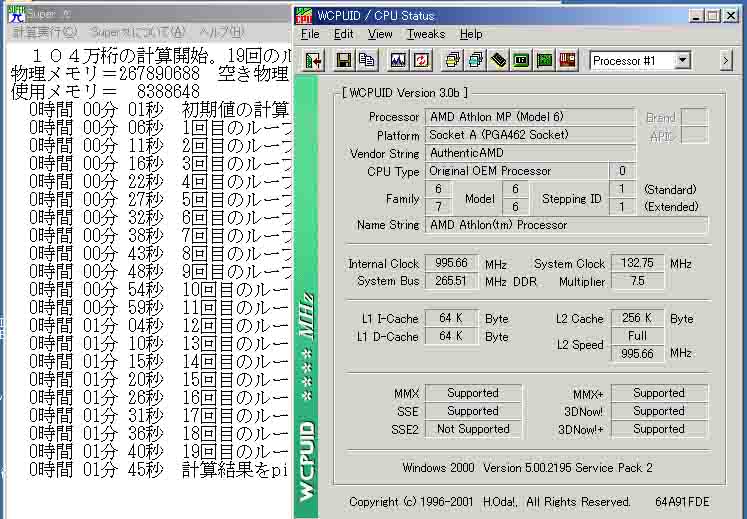Click the '104万桁の計算開始' line
Image resolution: width=747 pixels, height=519 pixels.
[160, 56]
